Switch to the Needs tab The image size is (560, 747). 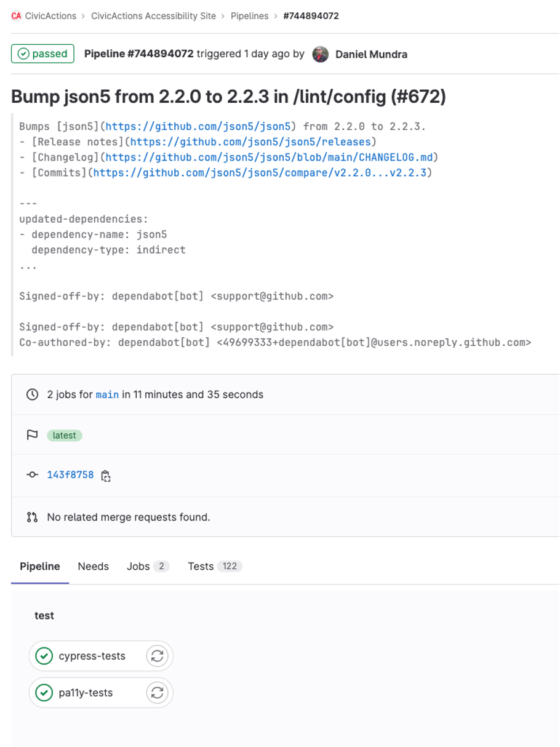[93, 565]
